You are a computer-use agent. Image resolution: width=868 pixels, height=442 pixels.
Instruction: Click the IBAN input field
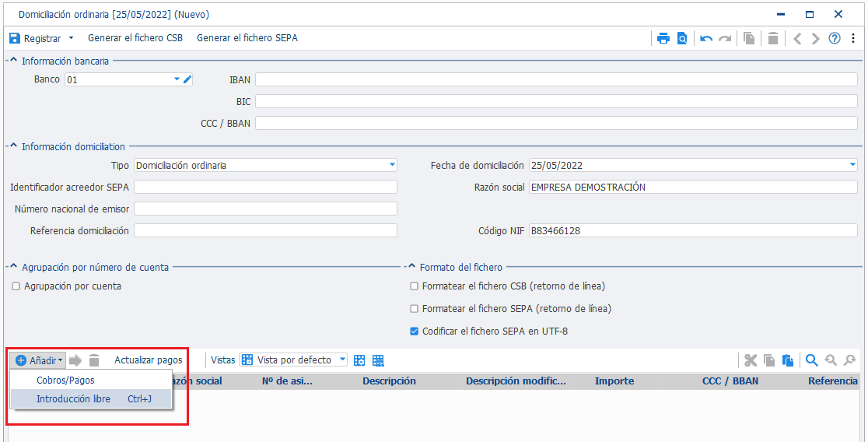[x=556, y=79]
